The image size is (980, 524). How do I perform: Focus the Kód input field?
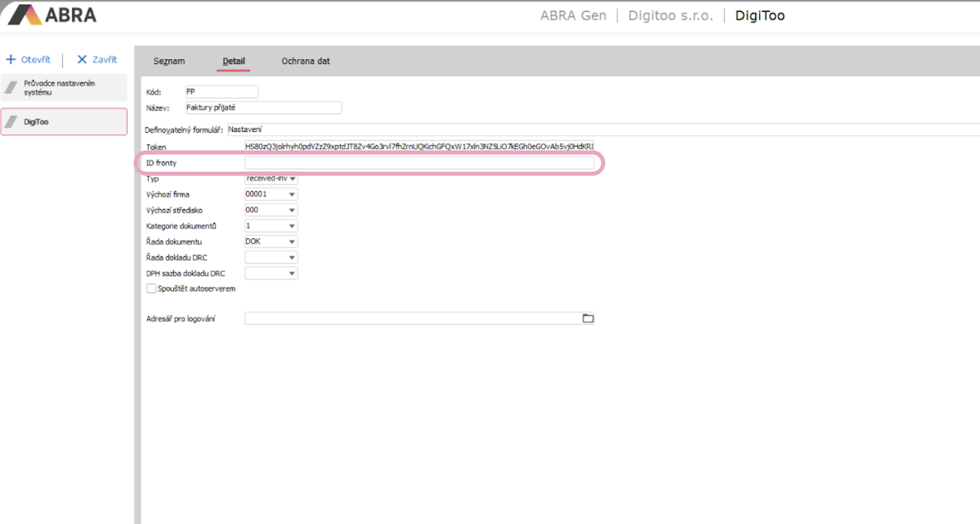point(222,92)
